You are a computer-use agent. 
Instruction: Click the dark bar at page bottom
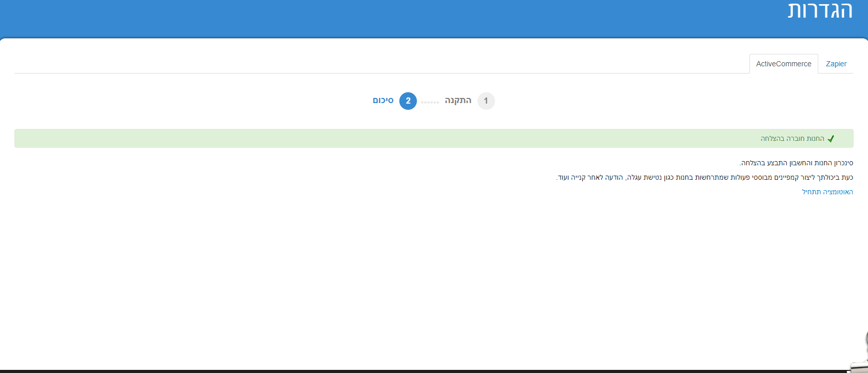point(414,371)
